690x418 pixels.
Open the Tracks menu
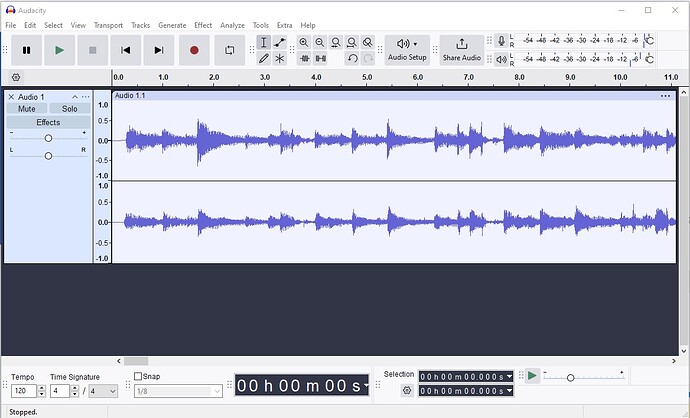click(x=140, y=25)
